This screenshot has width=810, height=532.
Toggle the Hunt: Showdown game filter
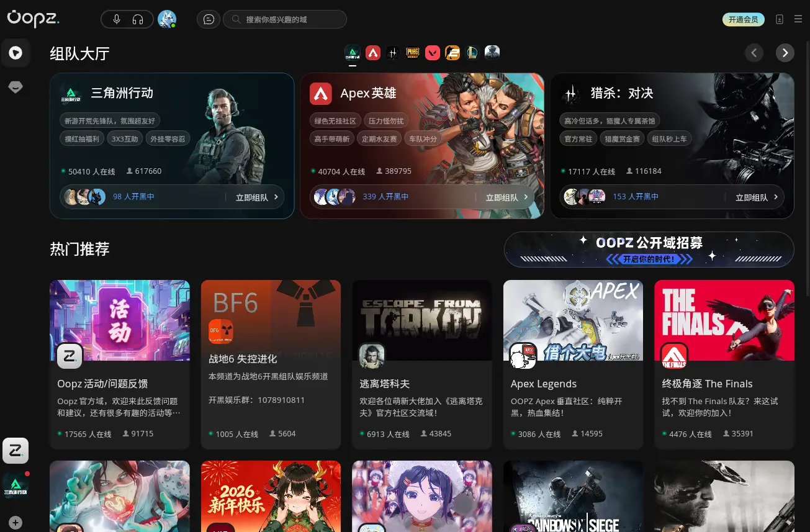point(393,53)
